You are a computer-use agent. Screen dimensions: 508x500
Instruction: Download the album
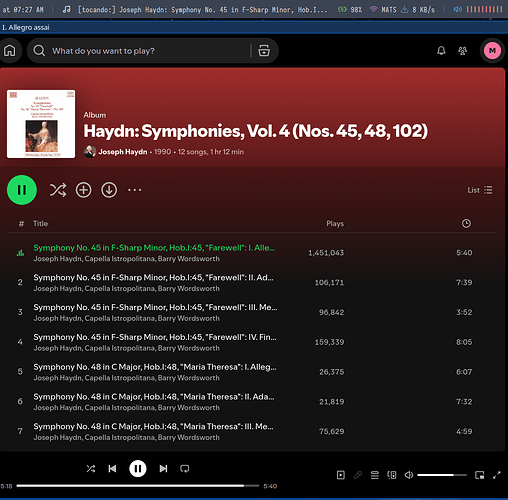click(x=109, y=190)
